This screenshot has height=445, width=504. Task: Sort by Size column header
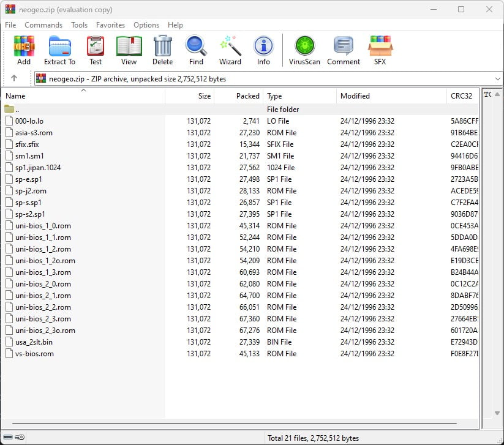190,95
